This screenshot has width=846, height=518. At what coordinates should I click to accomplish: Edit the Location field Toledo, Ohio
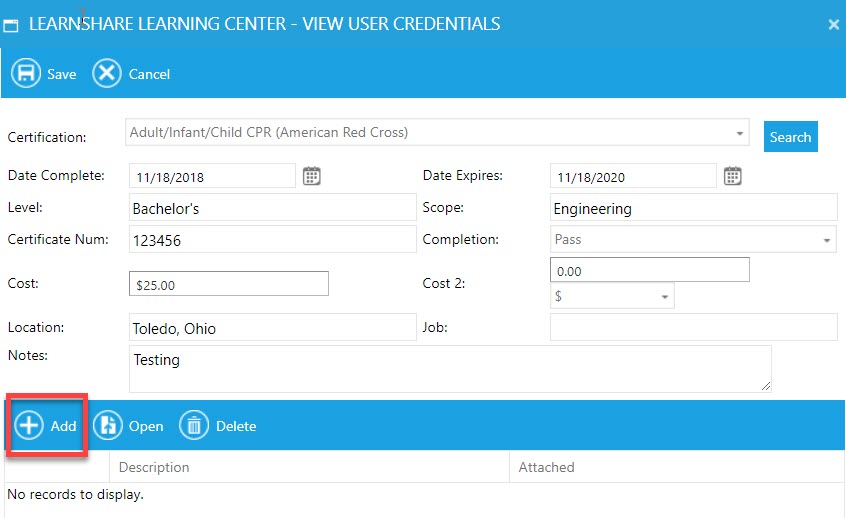272,328
